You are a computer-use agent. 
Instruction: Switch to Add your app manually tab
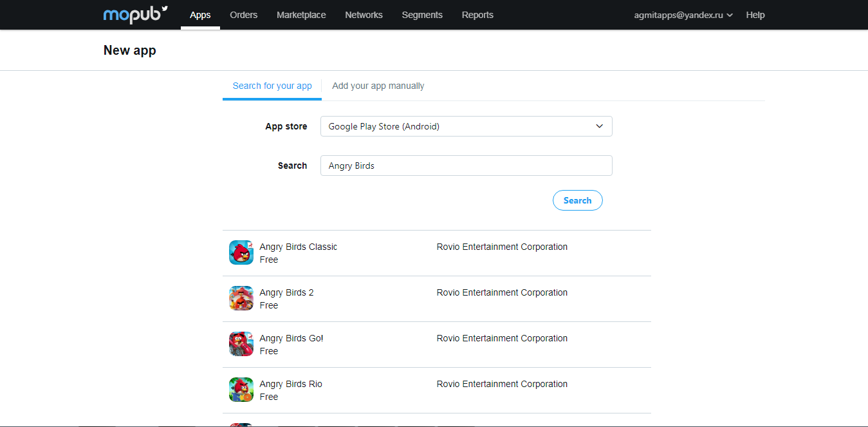tap(378, 86)
